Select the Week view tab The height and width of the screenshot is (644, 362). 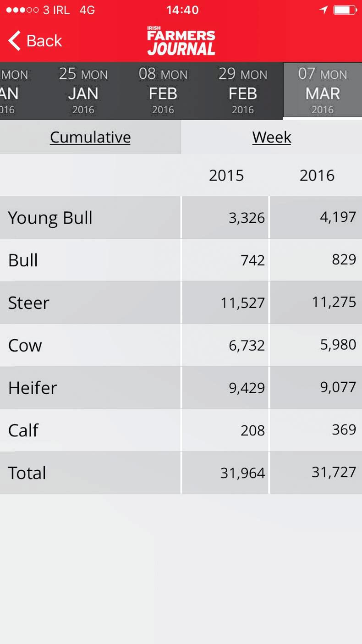tap(272, 137)
